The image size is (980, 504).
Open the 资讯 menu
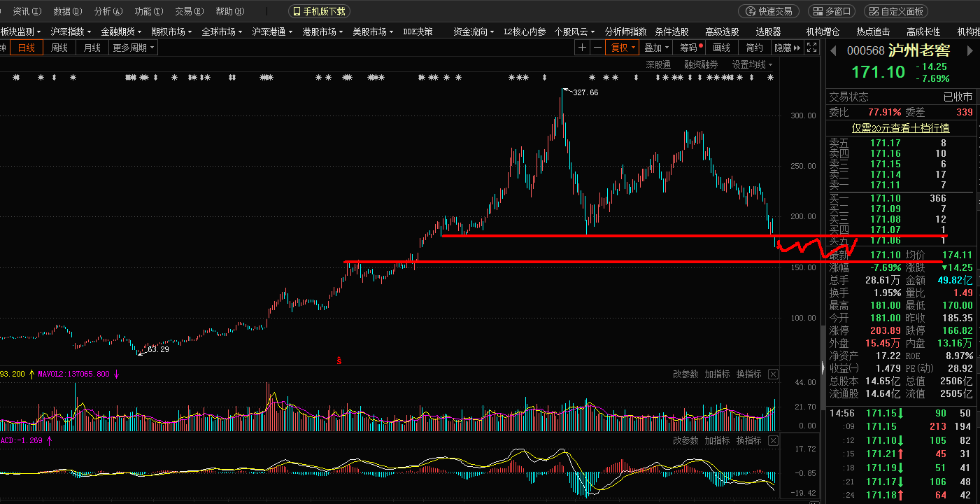pyautogui.click(x=27, y=11)
